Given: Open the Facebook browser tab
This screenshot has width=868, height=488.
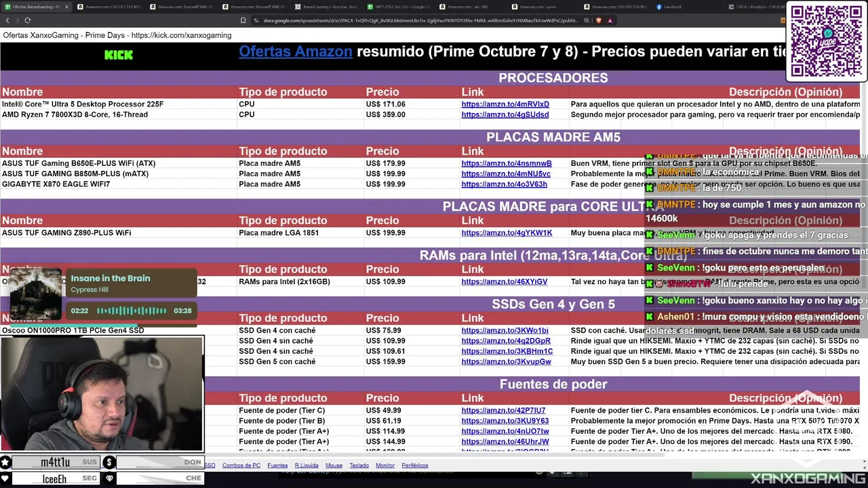Looking at the screenshot, I should pos(688,7).
